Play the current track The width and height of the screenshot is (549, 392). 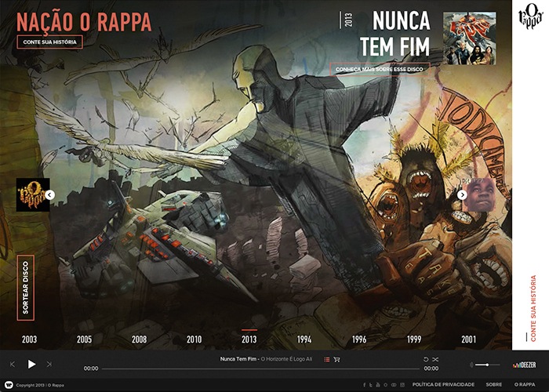pyautogui.click(x=31, y=365)
